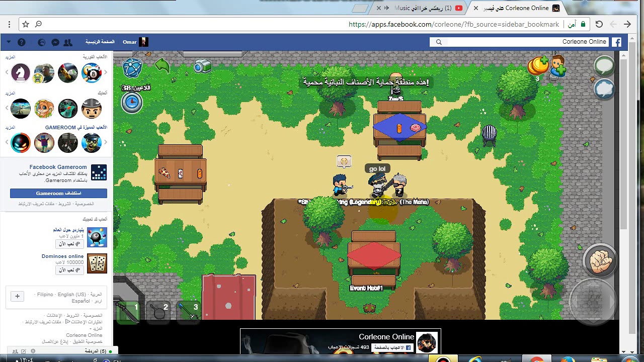Click the Facebook logo icon
The width and height of the screenshot is (644, 362).
click(x=616, y=42)
